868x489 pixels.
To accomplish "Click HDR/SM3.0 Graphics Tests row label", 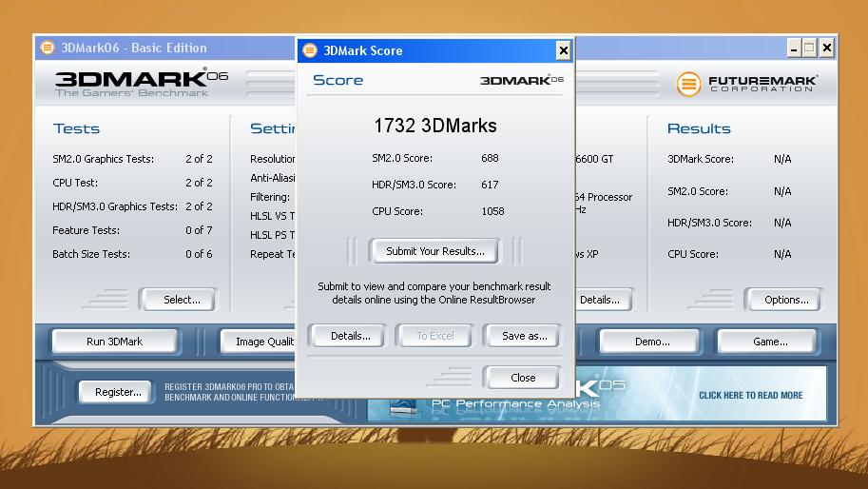I will [x=115, y=206].
